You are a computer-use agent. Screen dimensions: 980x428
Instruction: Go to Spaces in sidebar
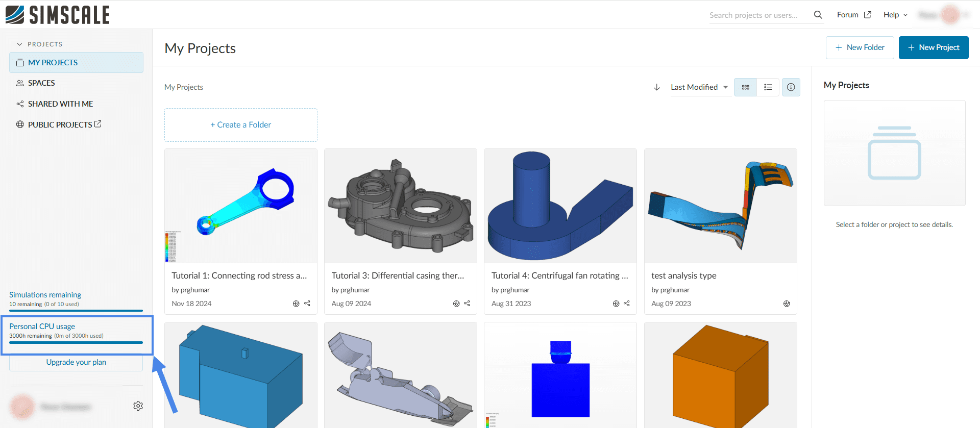[x=41, y=83]
